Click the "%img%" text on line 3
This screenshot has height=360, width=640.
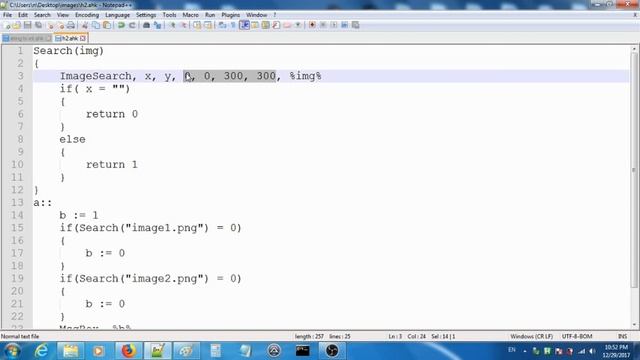[305, 76]
